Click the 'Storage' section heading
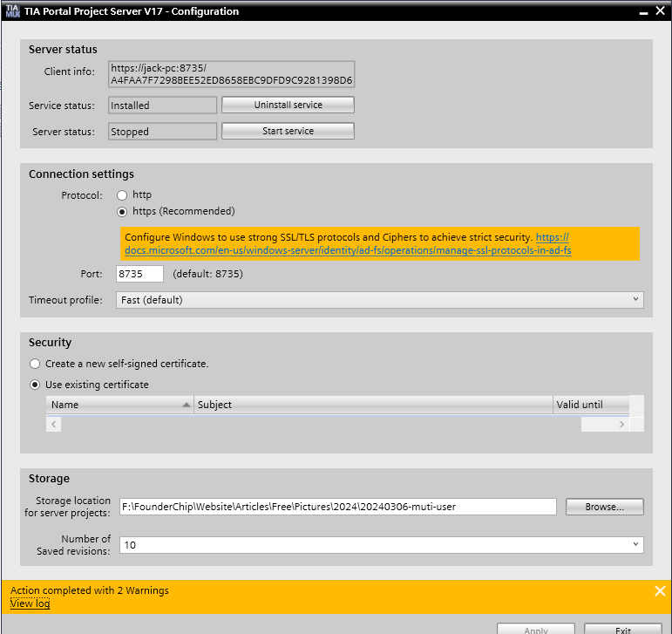Viewport: 672px width, 634px height. 50,479
